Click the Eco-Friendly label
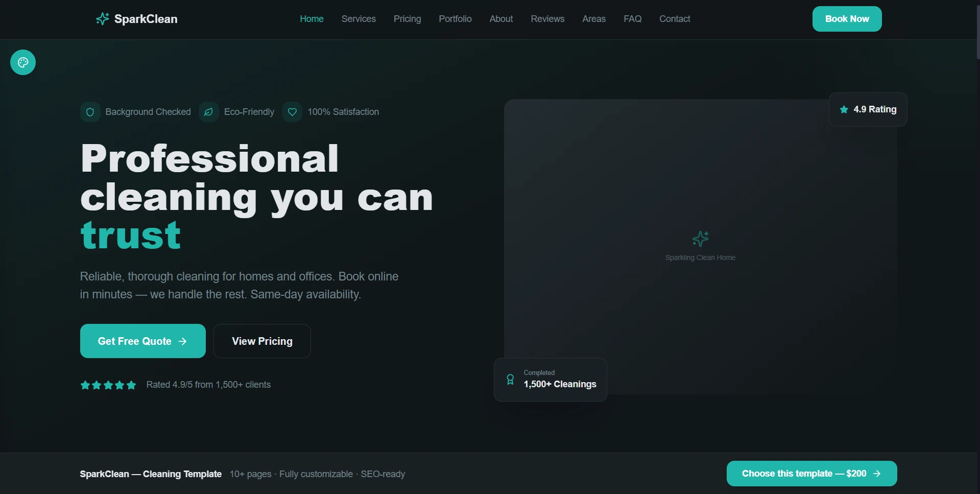The height and width of the screenshot is (494, 980). (249, 112)
